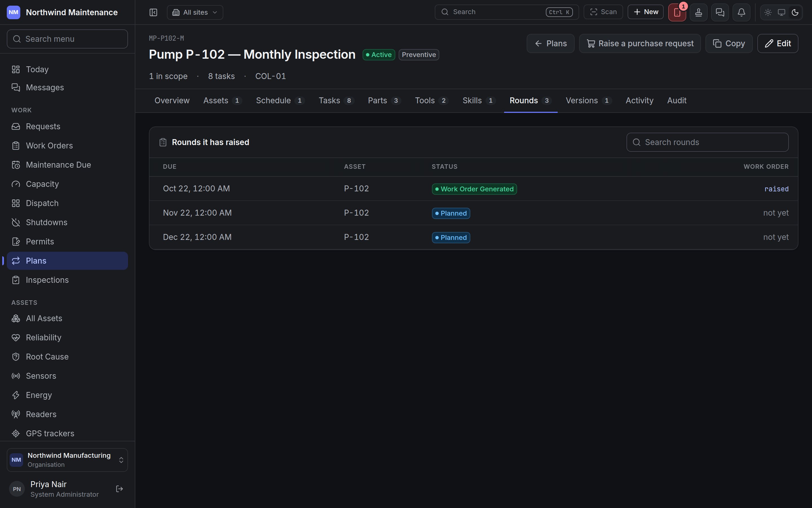This screenshot has height=508, width=812.
Task: Open Messages in the sidebar
Action: [67, 87]
